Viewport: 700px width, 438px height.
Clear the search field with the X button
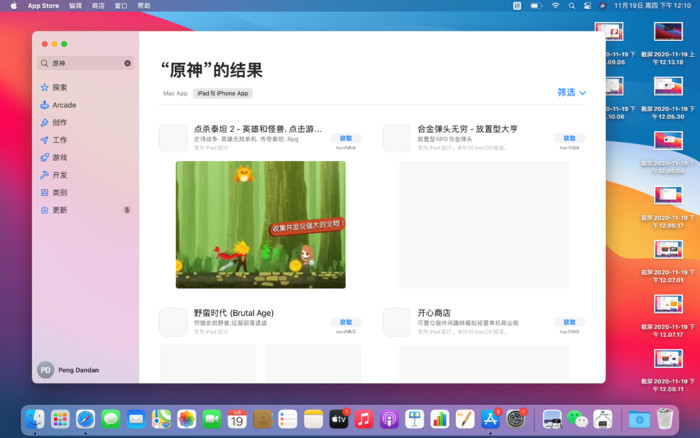[127, 63]
